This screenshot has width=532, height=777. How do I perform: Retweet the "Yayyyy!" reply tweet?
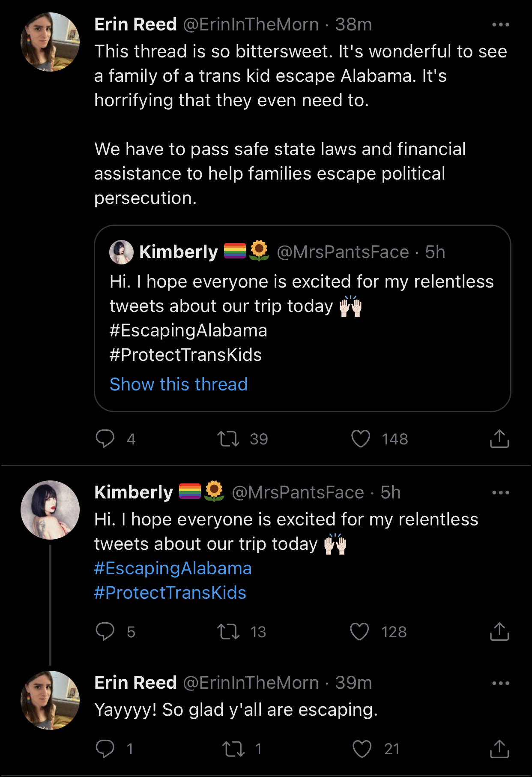click(233, 749)
